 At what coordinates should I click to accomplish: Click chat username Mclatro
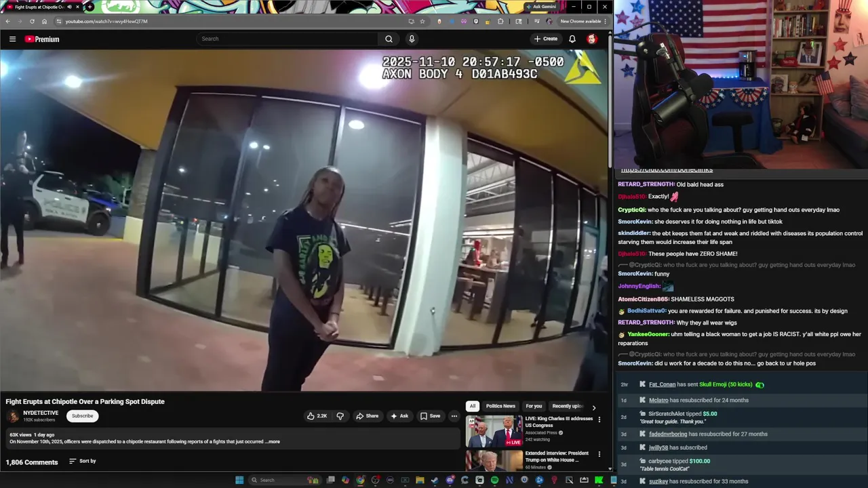click(x=658, y=401)
